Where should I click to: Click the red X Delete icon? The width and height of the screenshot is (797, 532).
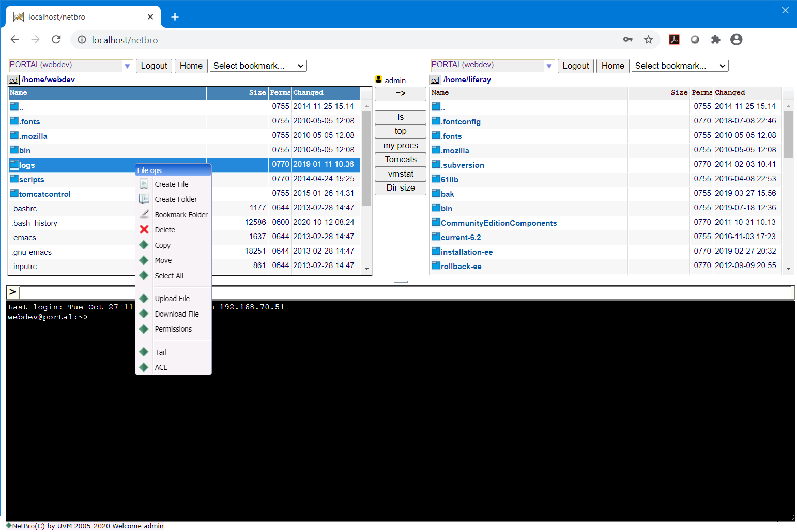click(144, 229)
